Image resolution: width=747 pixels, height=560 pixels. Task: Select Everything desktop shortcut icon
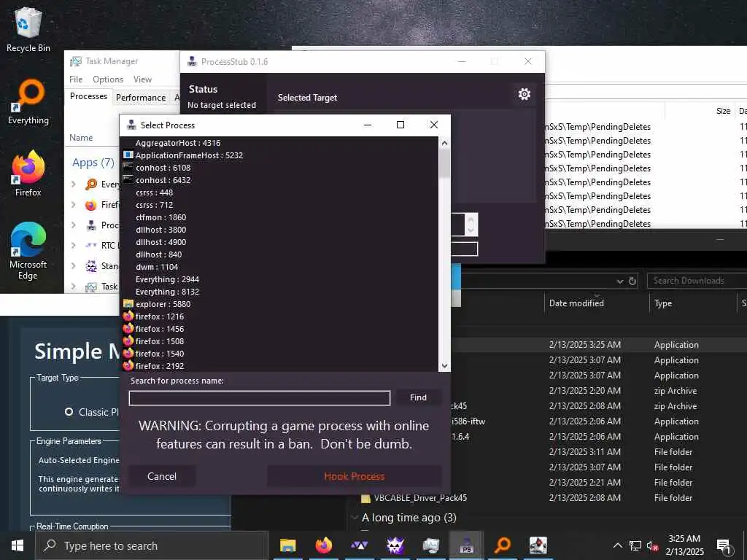[28, 102]
